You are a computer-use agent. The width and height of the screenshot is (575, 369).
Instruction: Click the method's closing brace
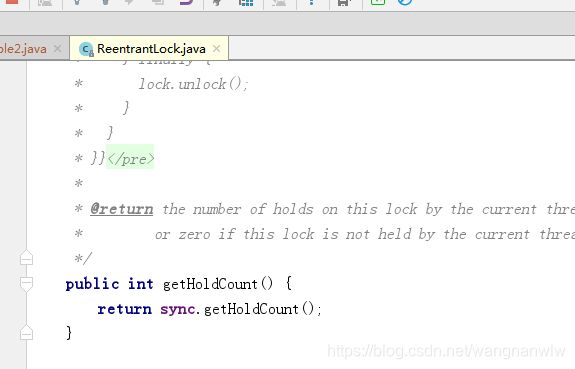[x=69, y=333]
